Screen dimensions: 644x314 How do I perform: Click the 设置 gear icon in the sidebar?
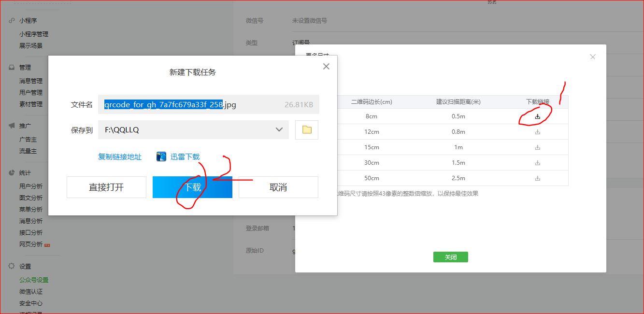coord(12,266)
